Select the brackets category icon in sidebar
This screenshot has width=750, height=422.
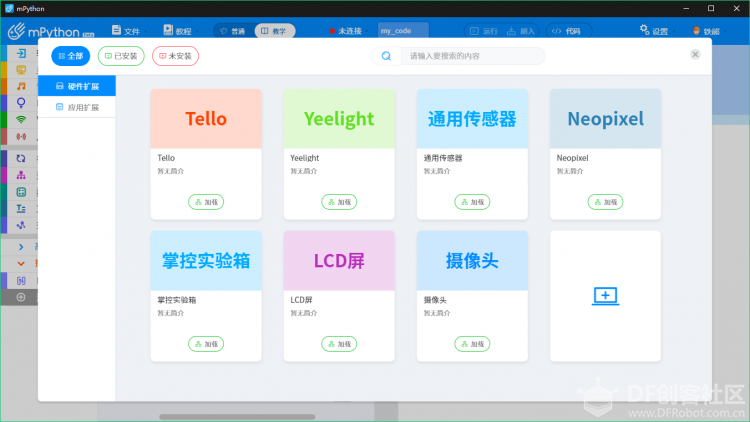point(21,280)
